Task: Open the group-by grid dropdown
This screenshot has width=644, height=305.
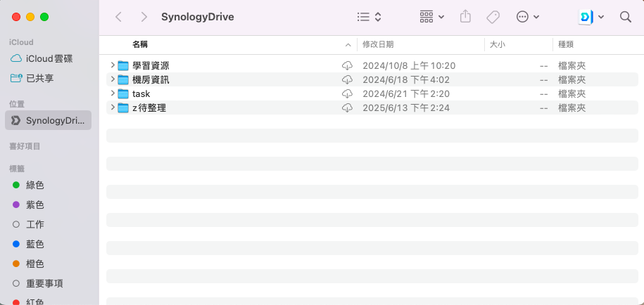Action: pyautogui.click(x=431, y=17)
